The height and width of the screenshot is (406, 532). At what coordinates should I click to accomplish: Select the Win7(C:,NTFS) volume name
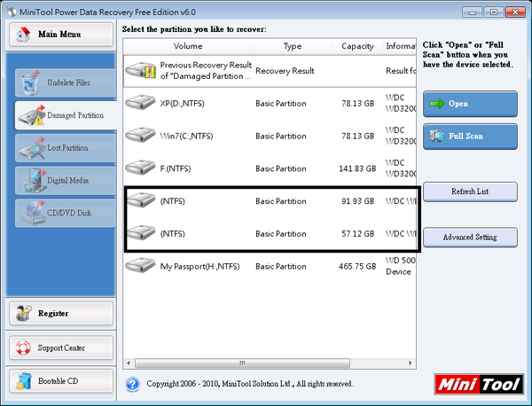point(186,136)
